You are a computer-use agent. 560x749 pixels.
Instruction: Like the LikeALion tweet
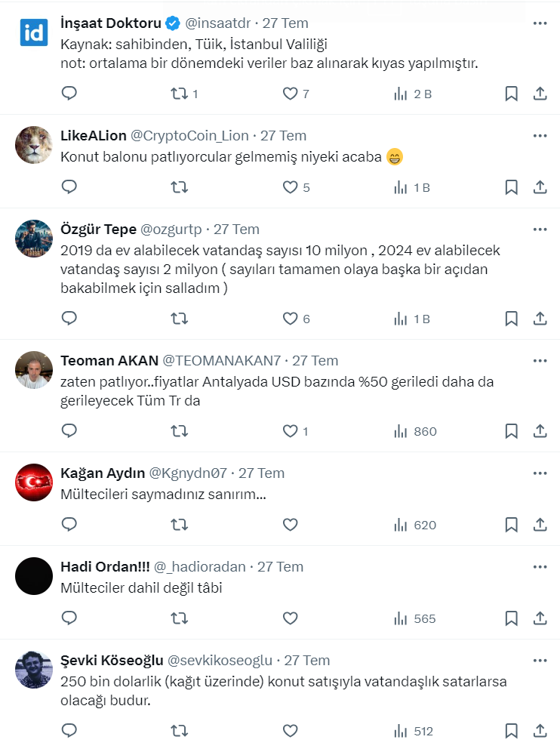click(x=291, y=187)
